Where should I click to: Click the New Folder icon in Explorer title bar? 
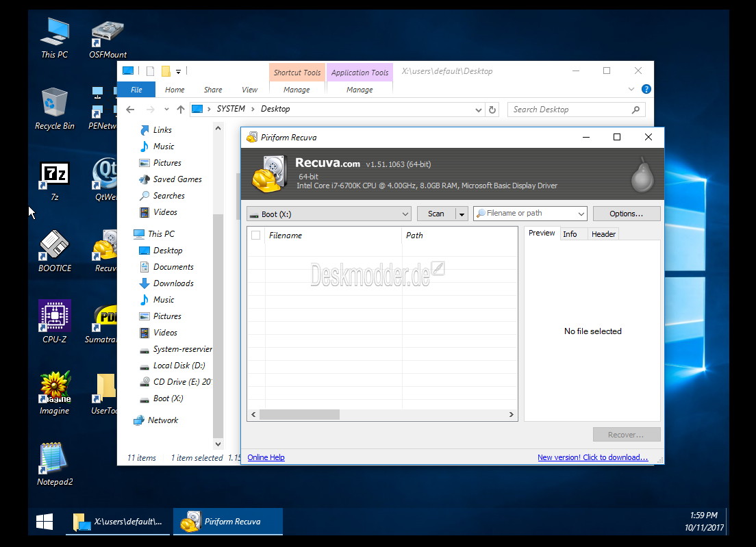pos(166,71)
